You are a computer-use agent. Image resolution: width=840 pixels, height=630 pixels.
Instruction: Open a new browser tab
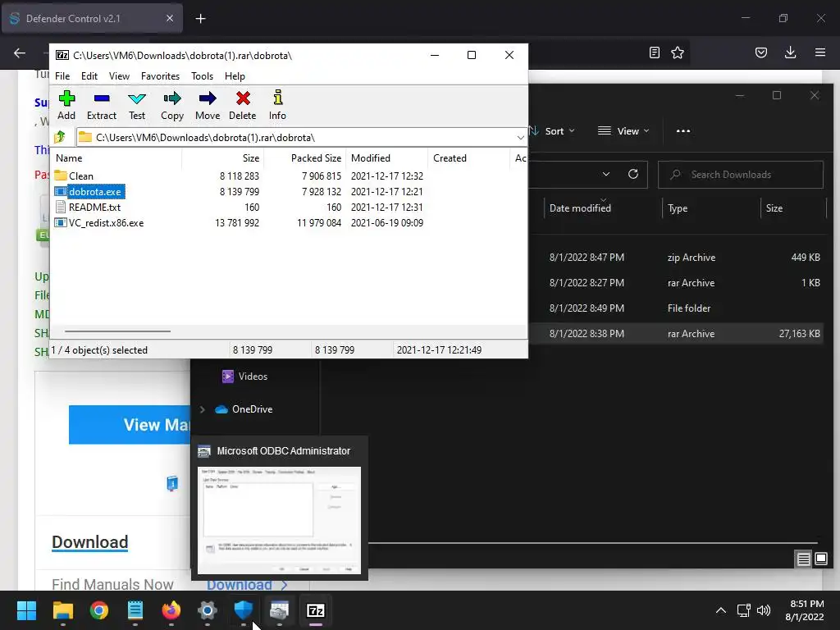[200, 19]
